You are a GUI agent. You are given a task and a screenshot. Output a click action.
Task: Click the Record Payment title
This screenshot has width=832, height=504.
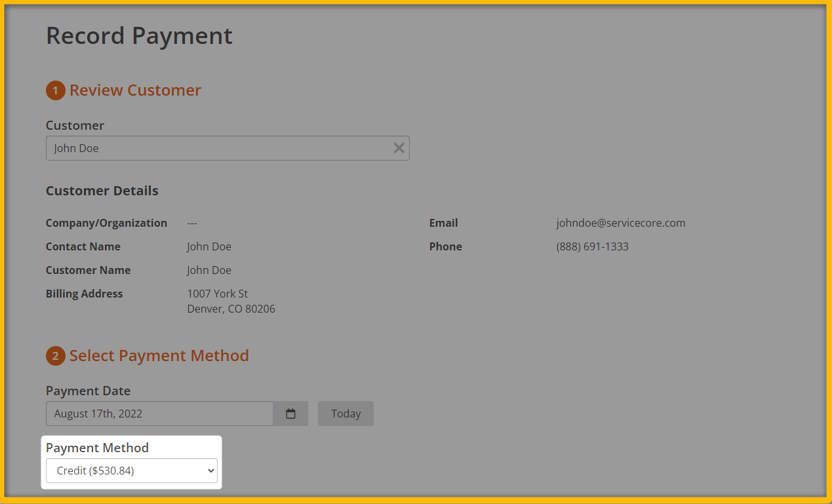tap(139, 35)
